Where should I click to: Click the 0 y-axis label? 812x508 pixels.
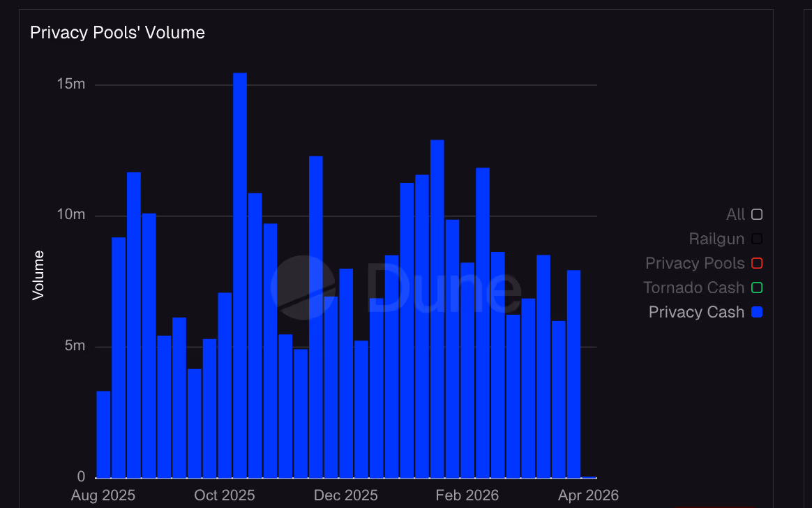click(82, 477)
